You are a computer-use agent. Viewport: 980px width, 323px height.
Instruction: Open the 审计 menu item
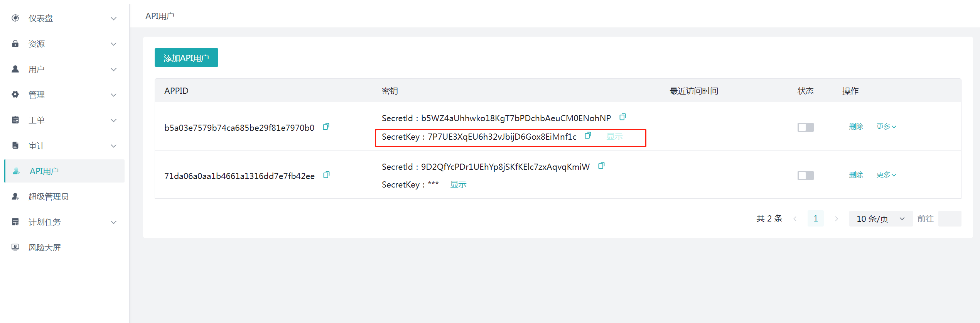[64, 146]
